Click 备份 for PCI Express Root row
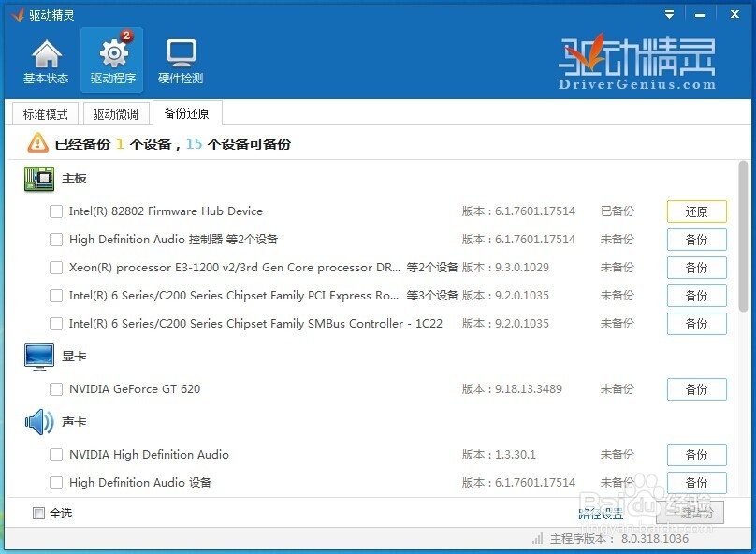756x554 pixels. point(697,296)
